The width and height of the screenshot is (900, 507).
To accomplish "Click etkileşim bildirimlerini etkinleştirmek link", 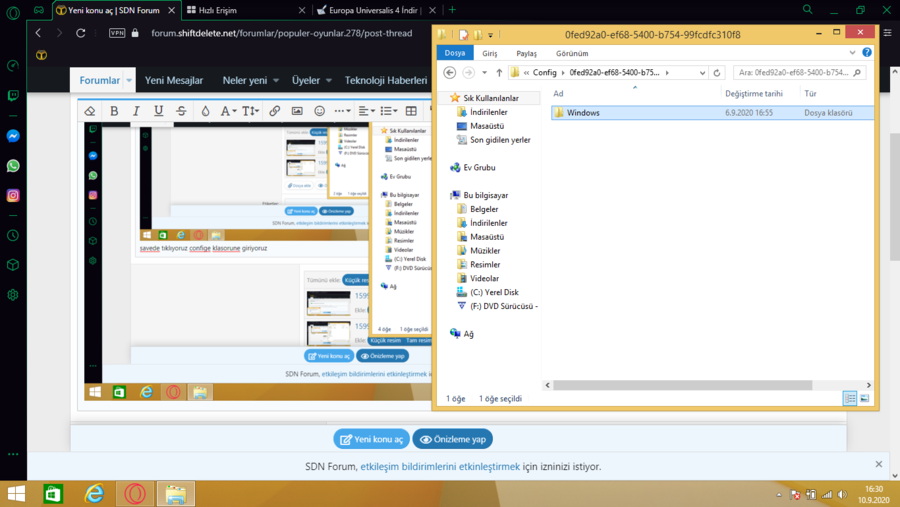I will 440,467.
